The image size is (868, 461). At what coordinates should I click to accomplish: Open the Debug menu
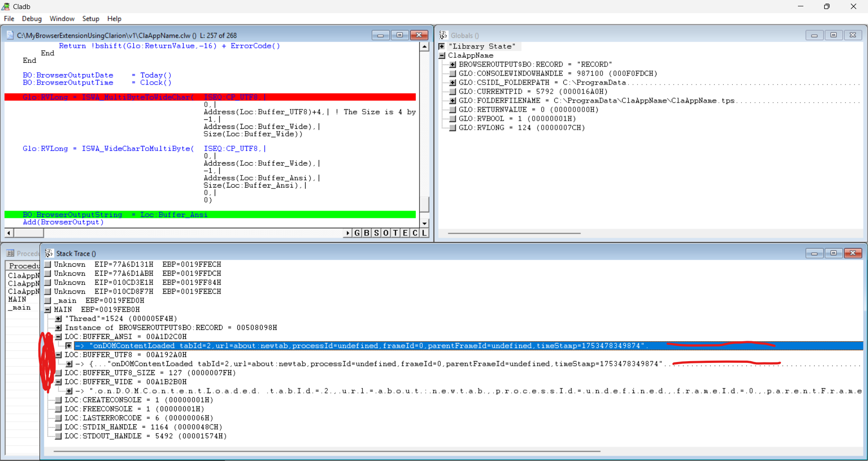coord(32,19)
